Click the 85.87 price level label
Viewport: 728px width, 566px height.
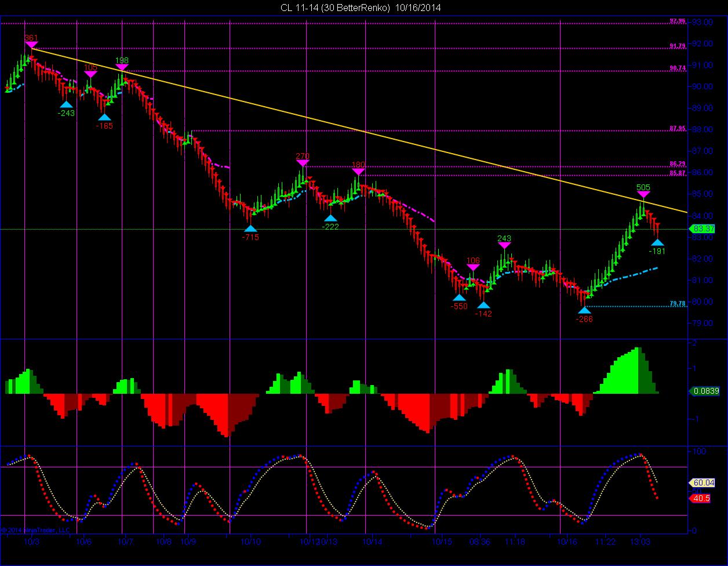point(678,173)
